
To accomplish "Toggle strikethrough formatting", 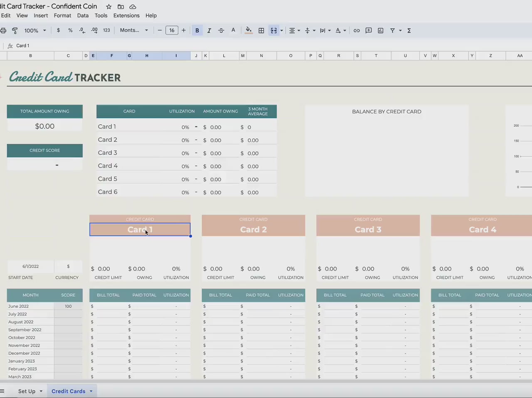I will coord(221,30).
